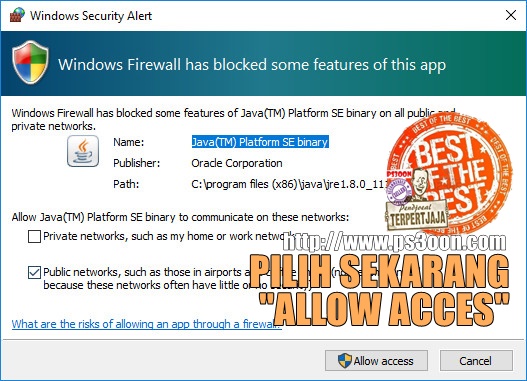Click the Cancel button
The width and height of the screenshot is (527, 381).
pos(476,361)
